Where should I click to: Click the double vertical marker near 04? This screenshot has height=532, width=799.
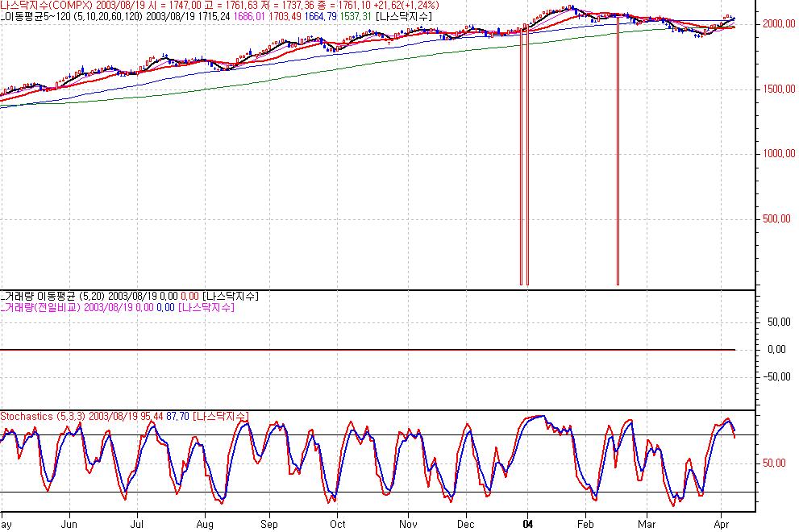coord(524,161)
